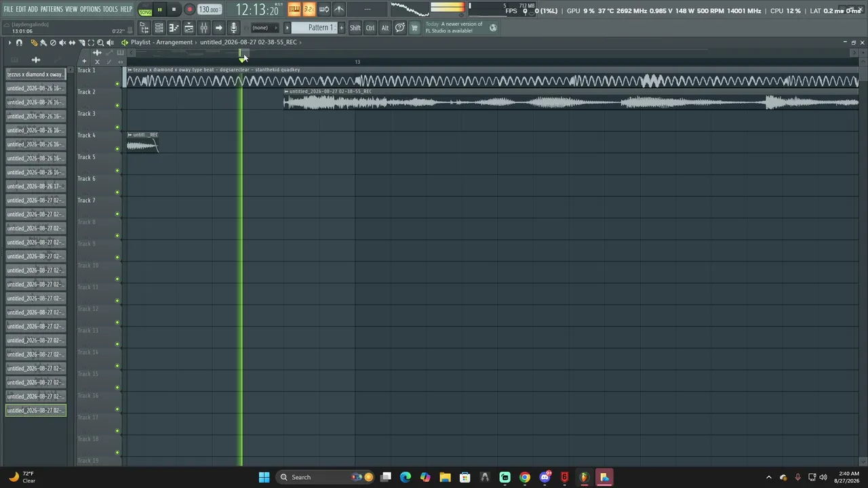Screen dimensions: 868x488
Task: Toggle typing keyboard to piano icon
Action: tap(294, 9)
